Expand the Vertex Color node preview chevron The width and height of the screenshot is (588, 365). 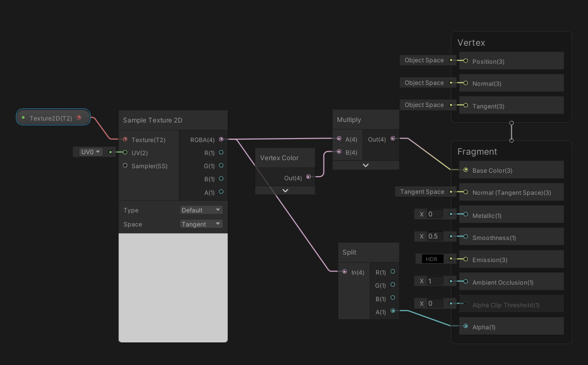pos(285,191)
